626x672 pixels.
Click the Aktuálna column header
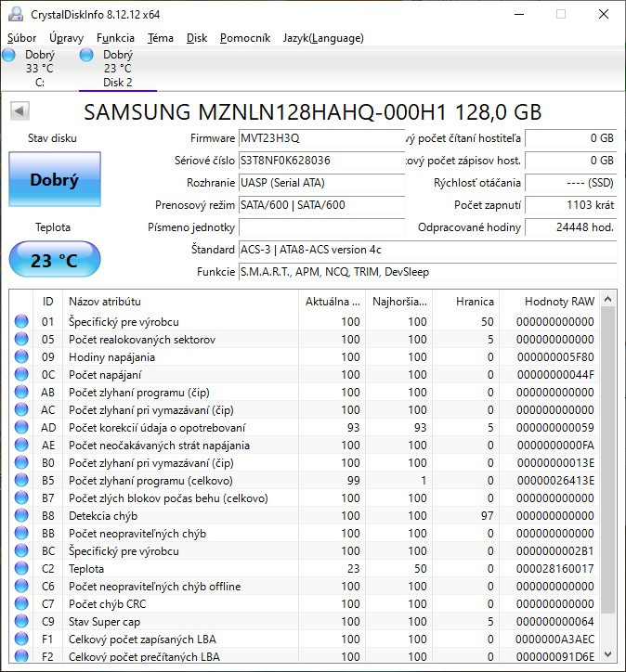pyautogui.click(x=332, y=302)
